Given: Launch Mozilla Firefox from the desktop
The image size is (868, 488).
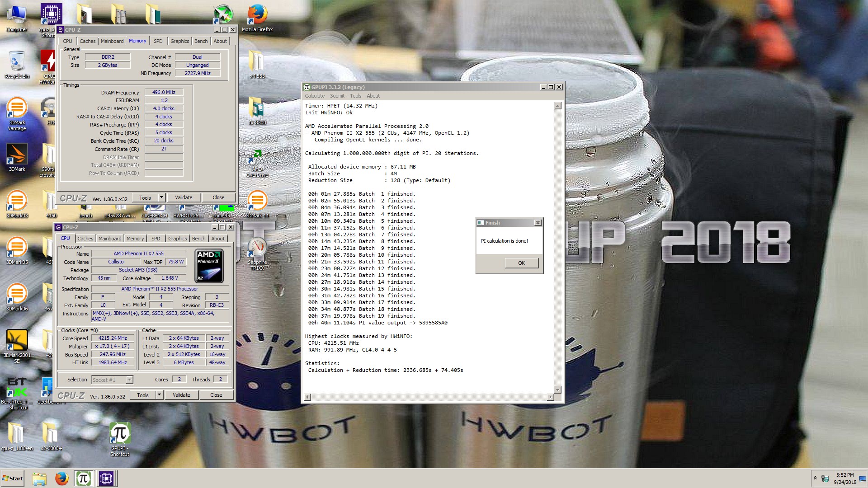Looking at the screenshot, I should (x=257, y=18).
